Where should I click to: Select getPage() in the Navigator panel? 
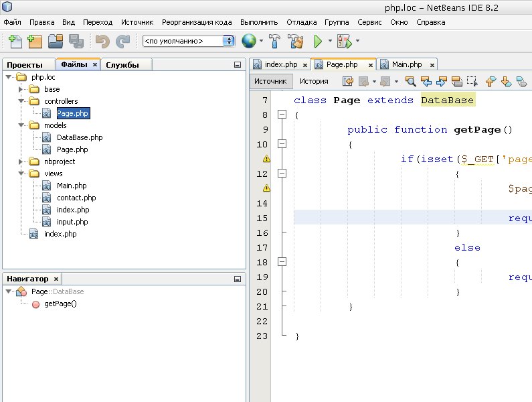click(x=60, y=304)
